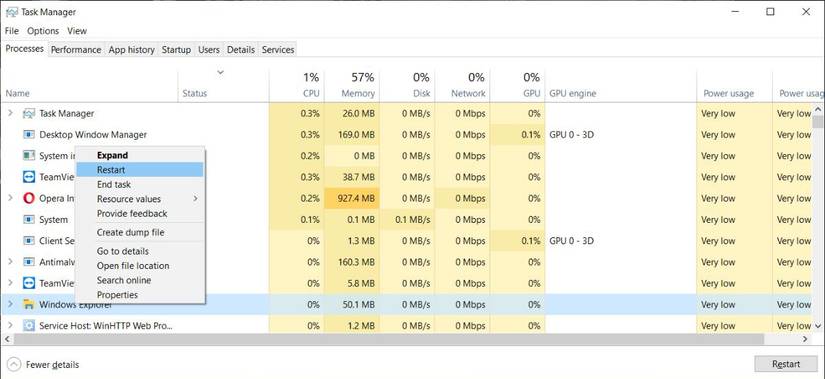Click the Opera browser process icon

[29, 198]
